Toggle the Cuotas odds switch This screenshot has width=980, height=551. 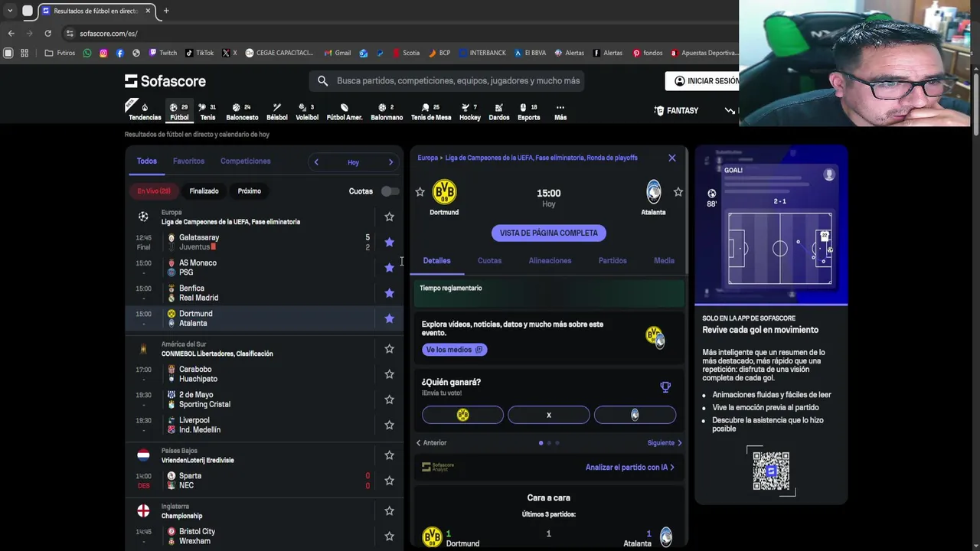tap(390, 191)
